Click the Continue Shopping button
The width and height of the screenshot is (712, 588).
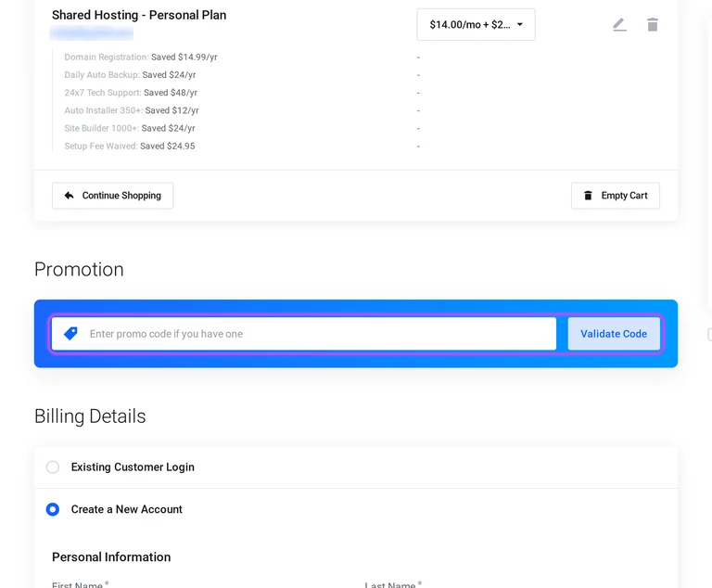[x=112, y=196]
